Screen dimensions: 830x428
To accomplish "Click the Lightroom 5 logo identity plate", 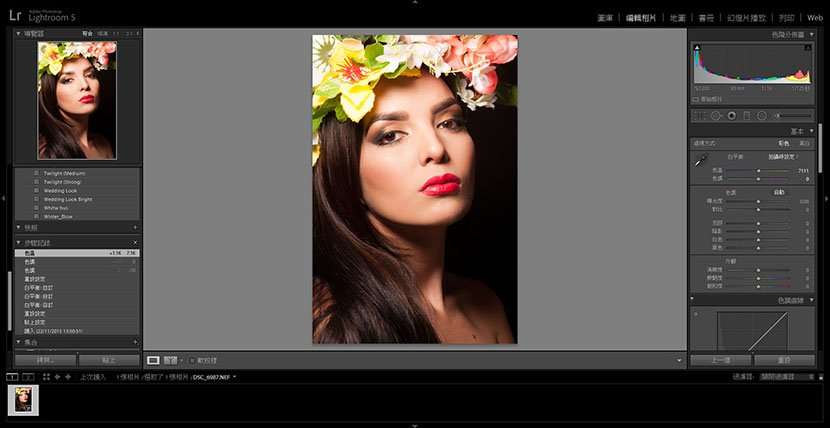I will [42, 15].
